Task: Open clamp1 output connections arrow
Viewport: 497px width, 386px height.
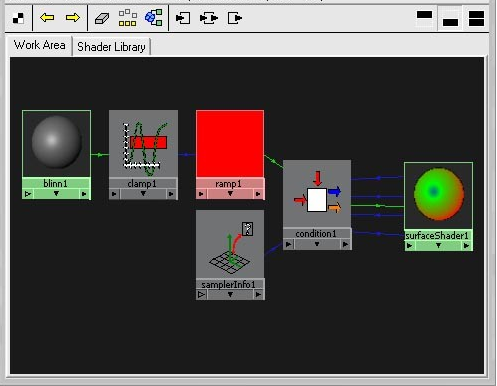Action: tap(171, 194)
